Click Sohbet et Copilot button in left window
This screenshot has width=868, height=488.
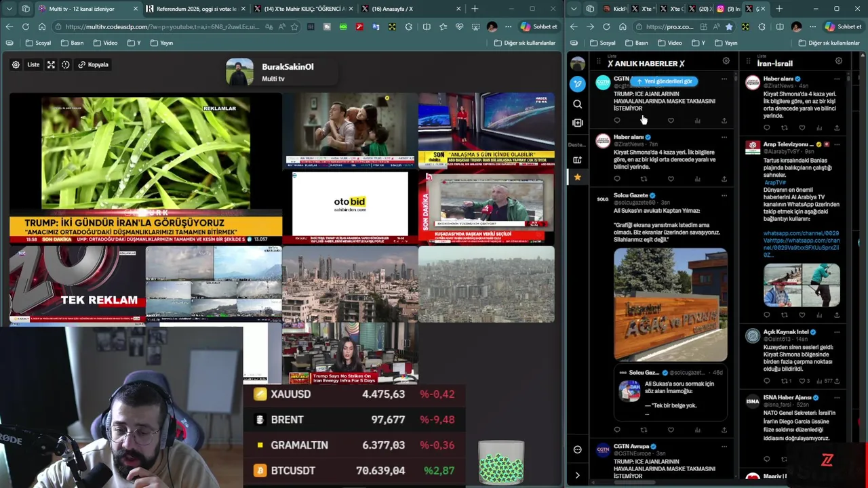(539, 26)
